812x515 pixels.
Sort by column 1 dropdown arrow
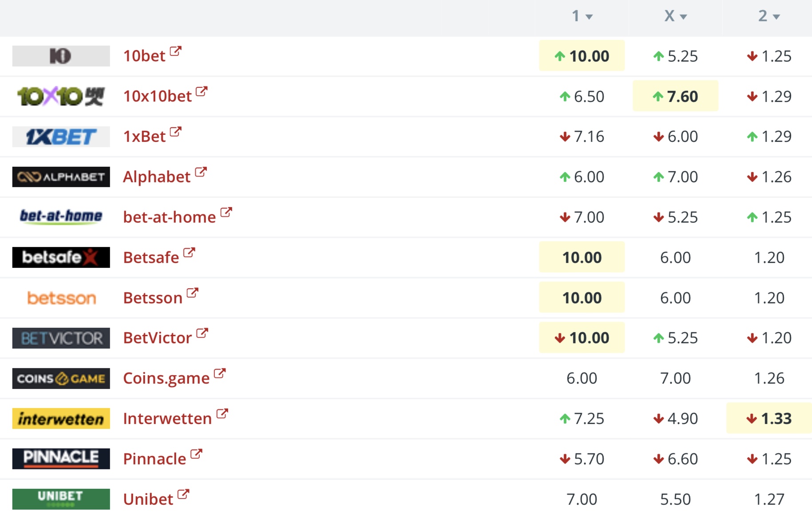click(x=589, y=17)
